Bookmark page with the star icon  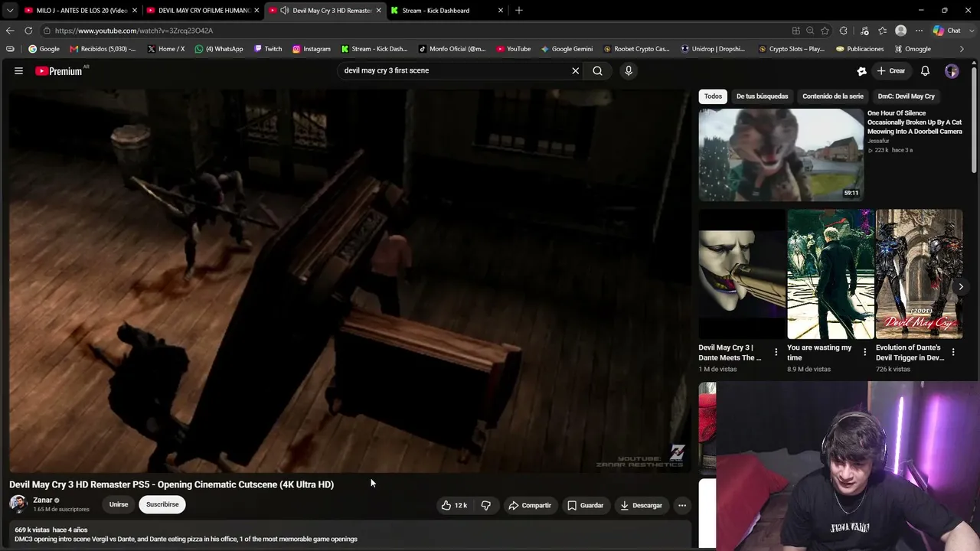[825, 31]
